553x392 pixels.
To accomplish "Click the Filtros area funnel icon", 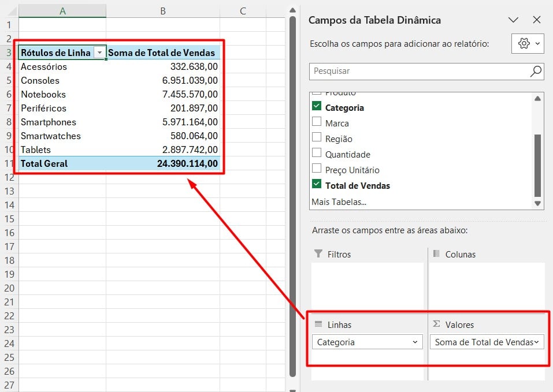I will [x=318, y=253].
